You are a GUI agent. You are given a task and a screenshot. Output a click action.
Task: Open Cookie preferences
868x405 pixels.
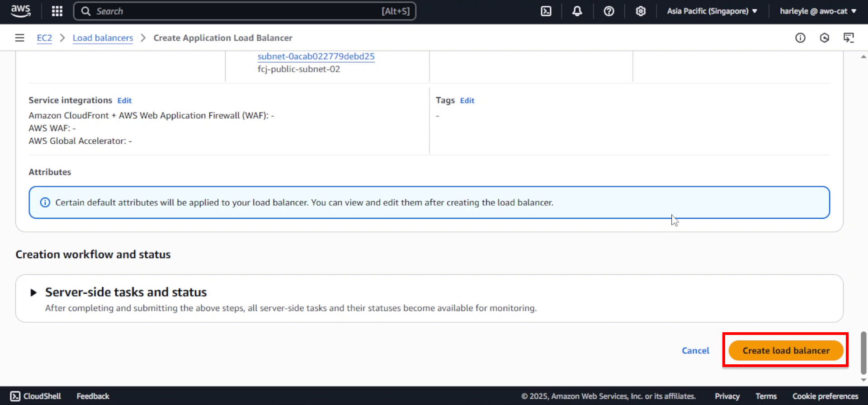tap(825, 396)
